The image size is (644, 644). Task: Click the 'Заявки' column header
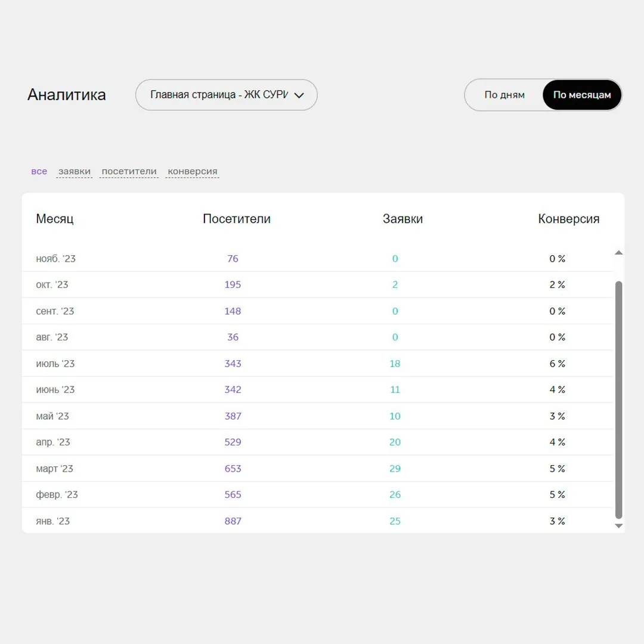pos(402,219)
